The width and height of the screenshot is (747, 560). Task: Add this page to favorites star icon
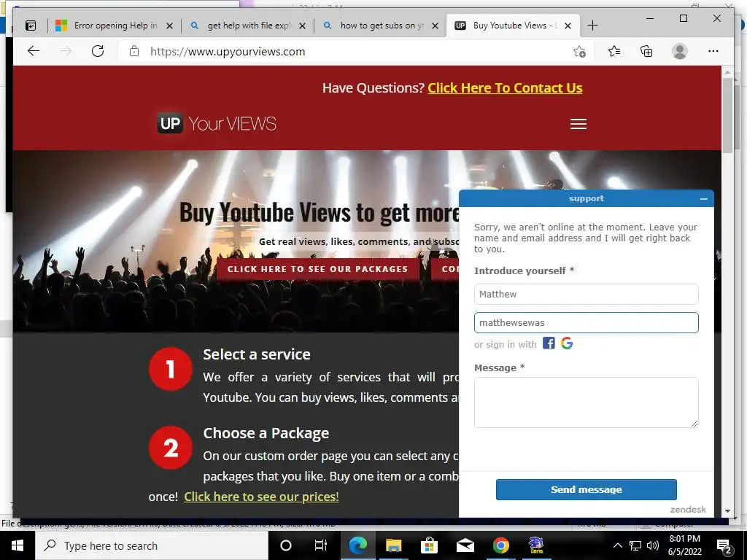click(579, 52)
